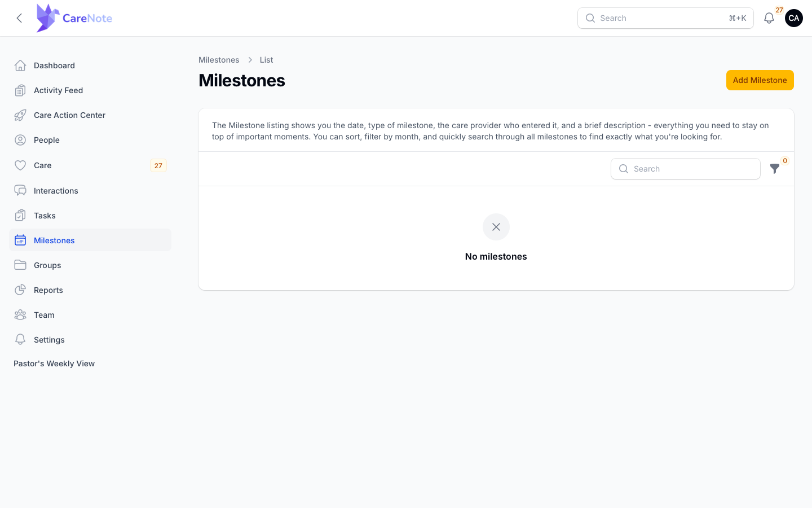Click the Settings bell icon in sidebar
Screen dimensions: 812x508
pos(20,340)
